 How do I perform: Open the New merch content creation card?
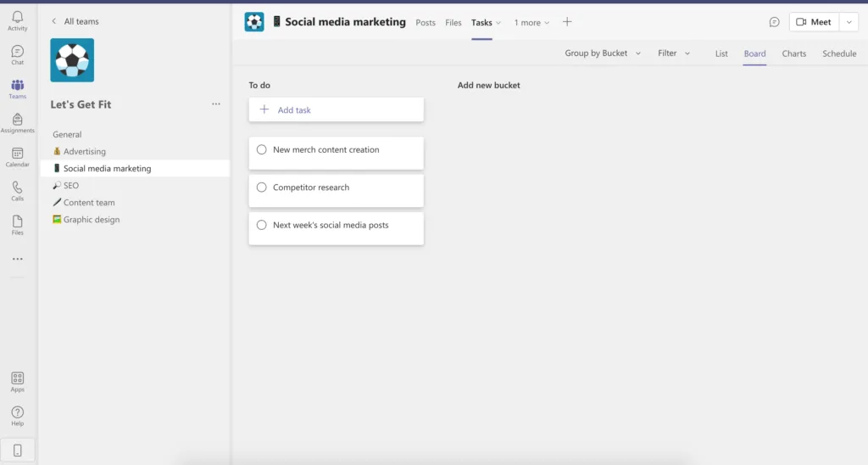click(x=336, y=154)
